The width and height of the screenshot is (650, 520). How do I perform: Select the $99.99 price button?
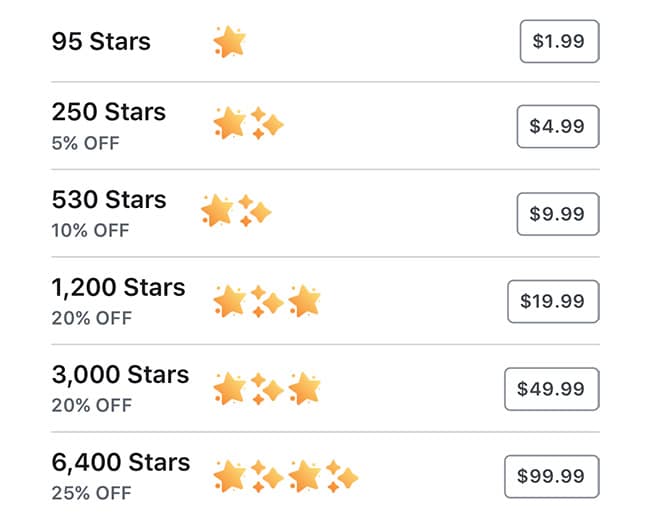tap(552, 477)
